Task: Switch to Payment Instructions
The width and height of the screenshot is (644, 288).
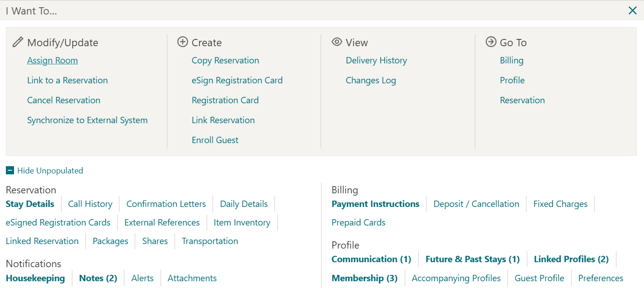Action: click(375, 204)
